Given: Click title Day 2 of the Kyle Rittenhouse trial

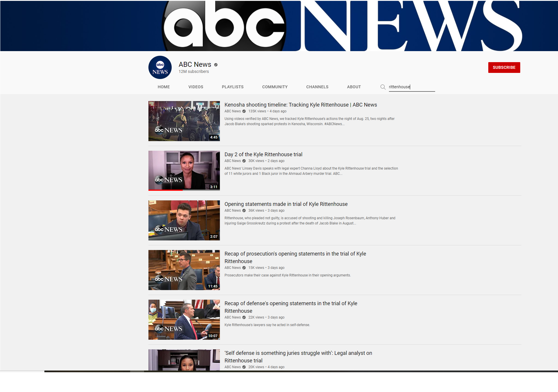Looking at the screenshot, I should coord(263,154).
